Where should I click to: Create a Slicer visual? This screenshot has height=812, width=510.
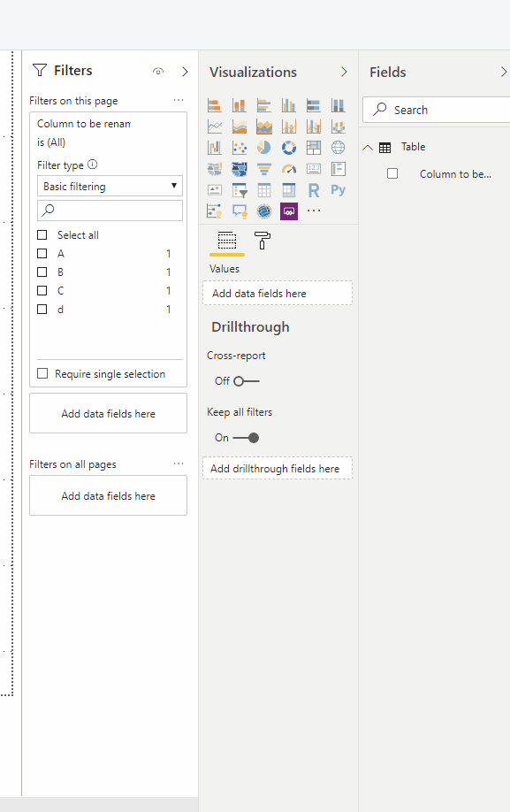(x=240, y=190)
